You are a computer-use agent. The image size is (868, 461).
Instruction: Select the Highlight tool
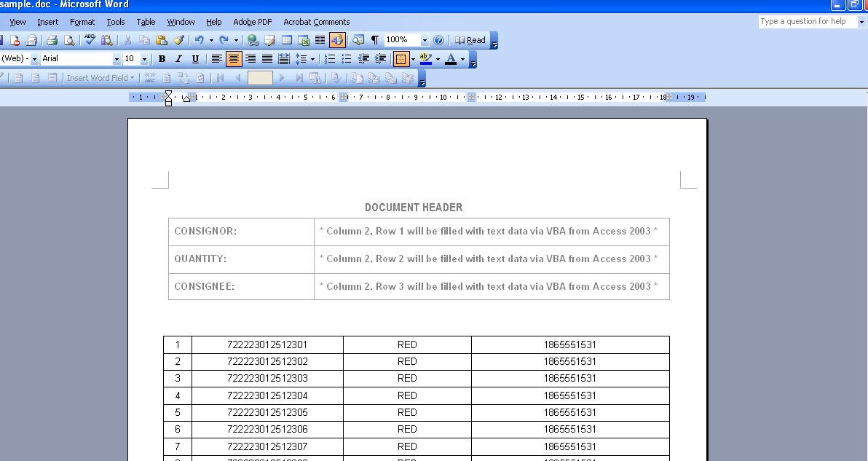(x=426, y=59)
